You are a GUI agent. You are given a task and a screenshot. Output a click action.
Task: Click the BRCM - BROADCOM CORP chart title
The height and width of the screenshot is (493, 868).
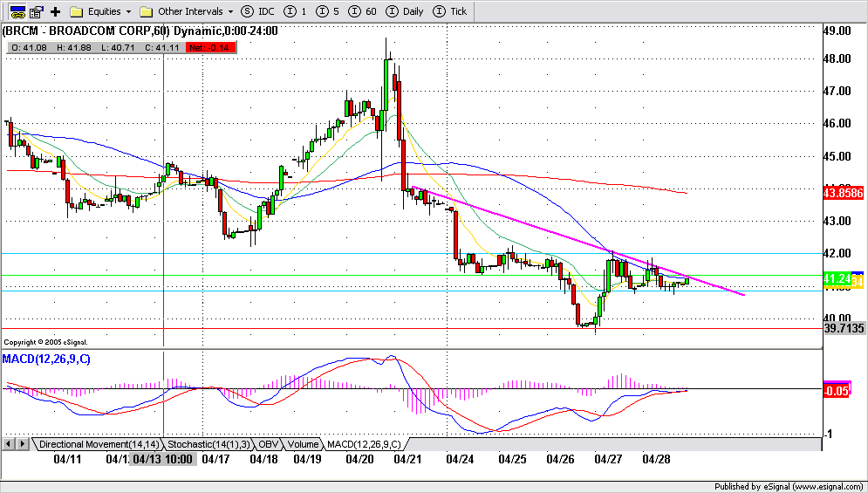[140, 31]
